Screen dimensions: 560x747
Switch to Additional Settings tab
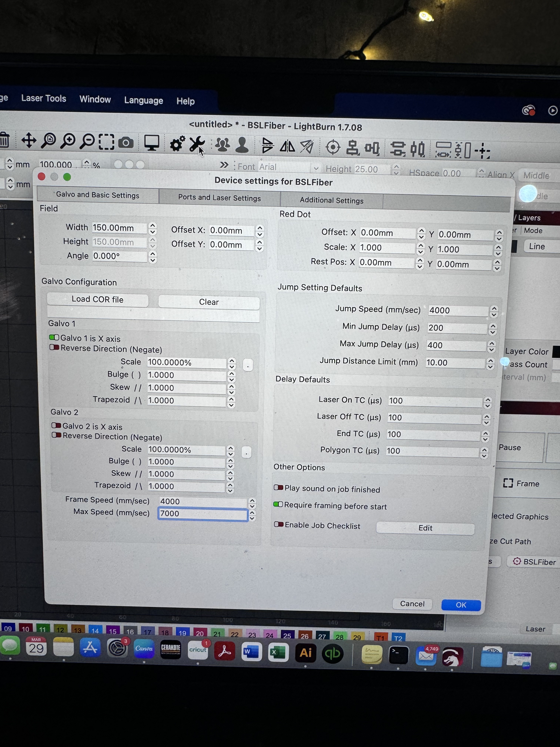[331, 201]
